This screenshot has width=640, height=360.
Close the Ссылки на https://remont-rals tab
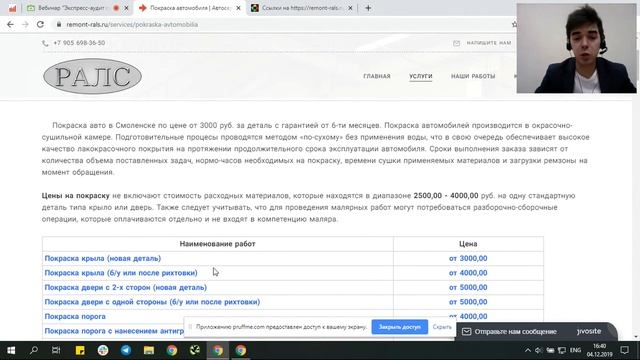[x=350, y=8]
